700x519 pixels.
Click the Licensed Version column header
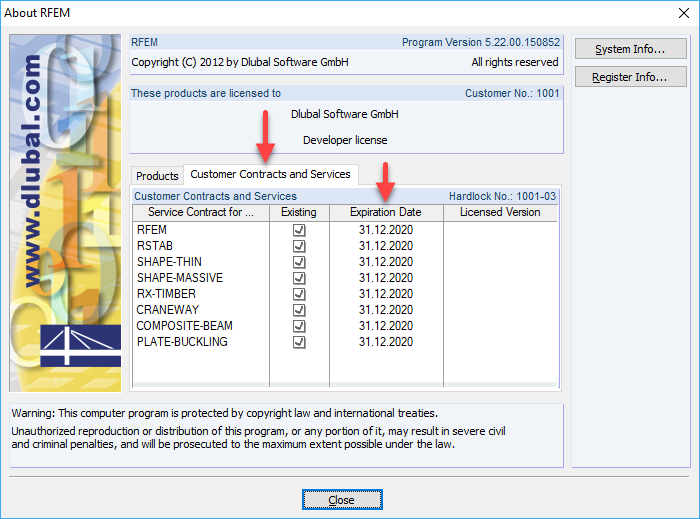(500, 212)
